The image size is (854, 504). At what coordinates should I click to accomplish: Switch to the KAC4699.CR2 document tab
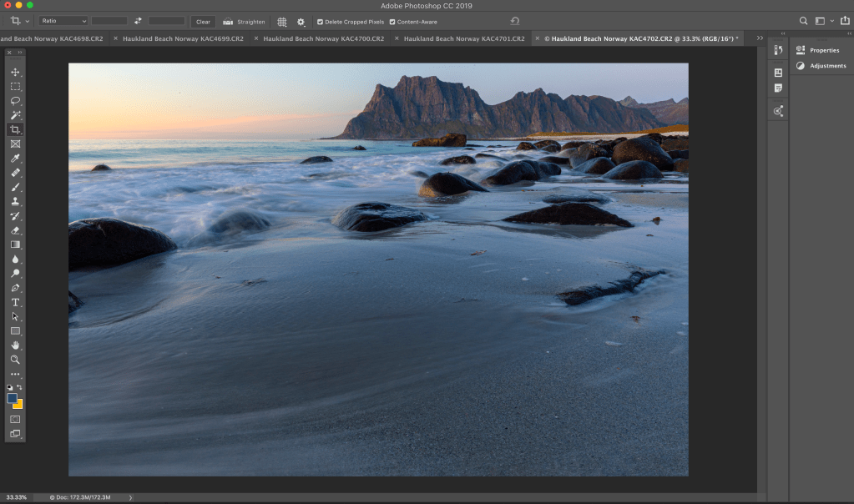point(183,38)
